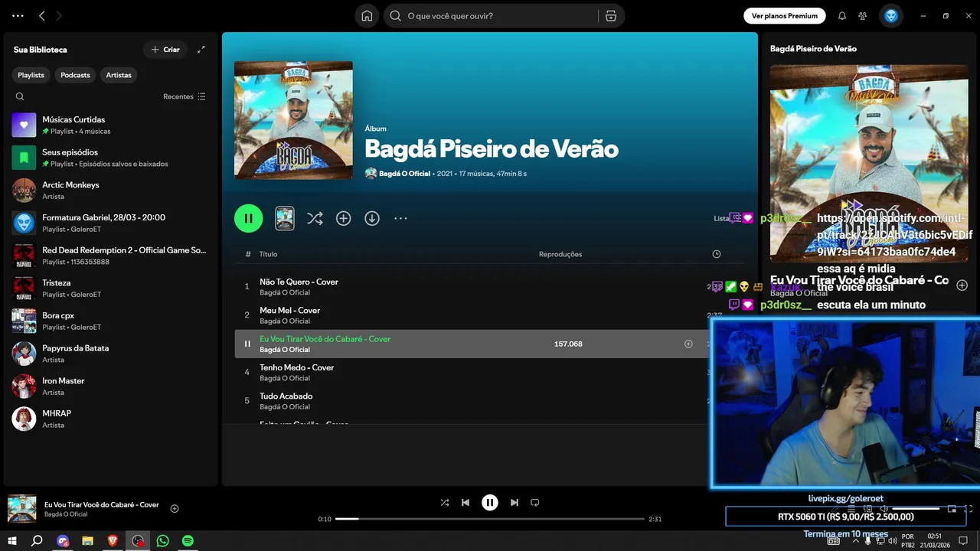Open Windows taskbar search

37,540
